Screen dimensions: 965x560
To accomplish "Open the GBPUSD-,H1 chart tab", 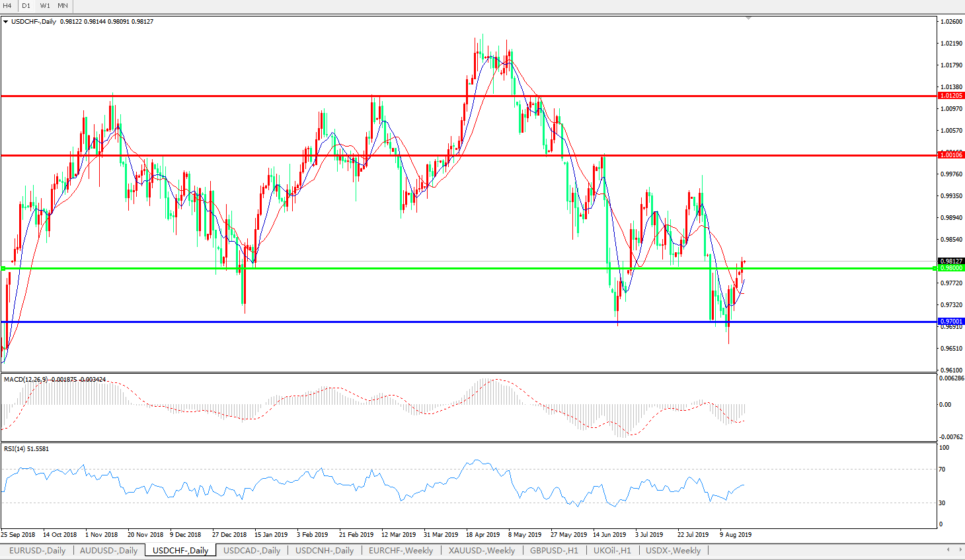I will click(554, 550).
